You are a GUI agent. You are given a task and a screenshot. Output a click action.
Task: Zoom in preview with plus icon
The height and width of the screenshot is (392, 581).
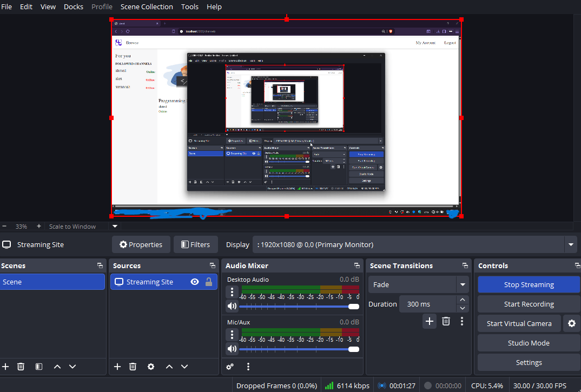(38, 226)
